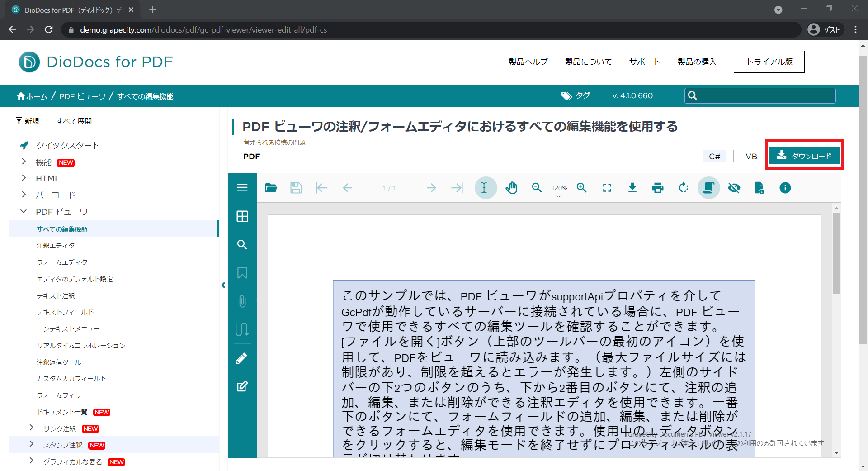Click the タグ tag link

tap(576, 95)
